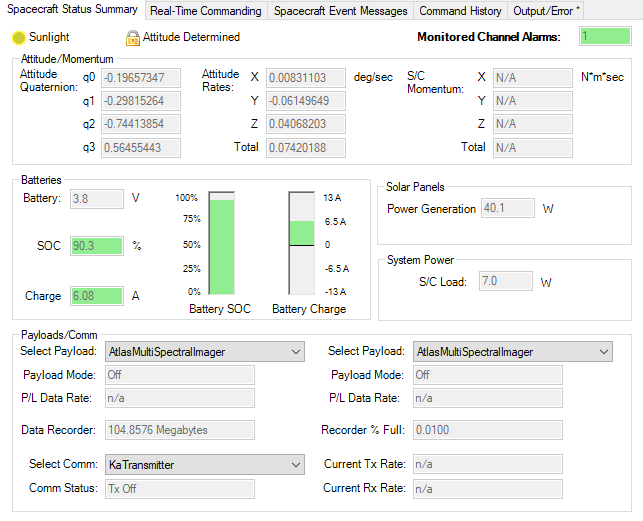Click the Battery Charge vertical gauge bar
643x521 pixels.
pyautogui.click(x=302, y=243)
